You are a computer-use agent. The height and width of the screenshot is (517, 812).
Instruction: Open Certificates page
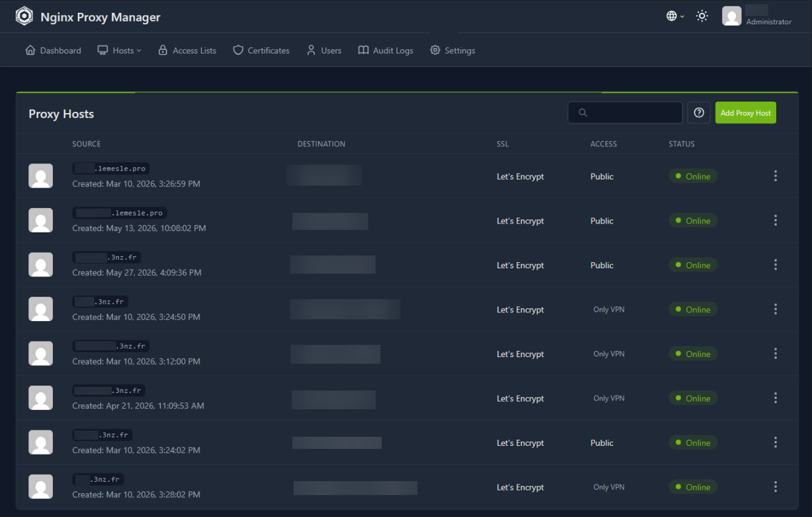pos(261,50)
